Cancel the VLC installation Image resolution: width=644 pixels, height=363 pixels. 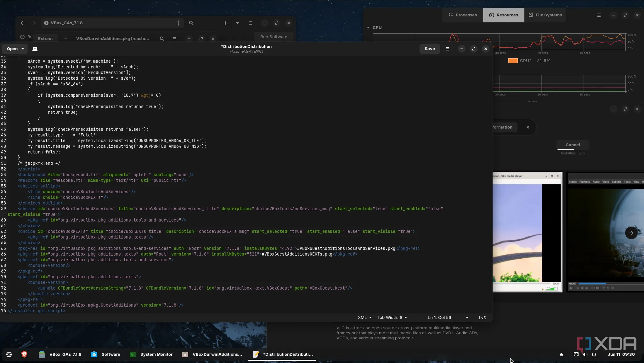pyautogui.click(x=573, y=145)
